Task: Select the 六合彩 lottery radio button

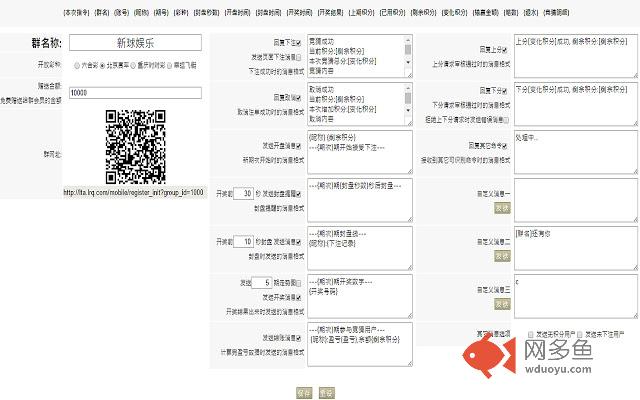Action: 77,65
